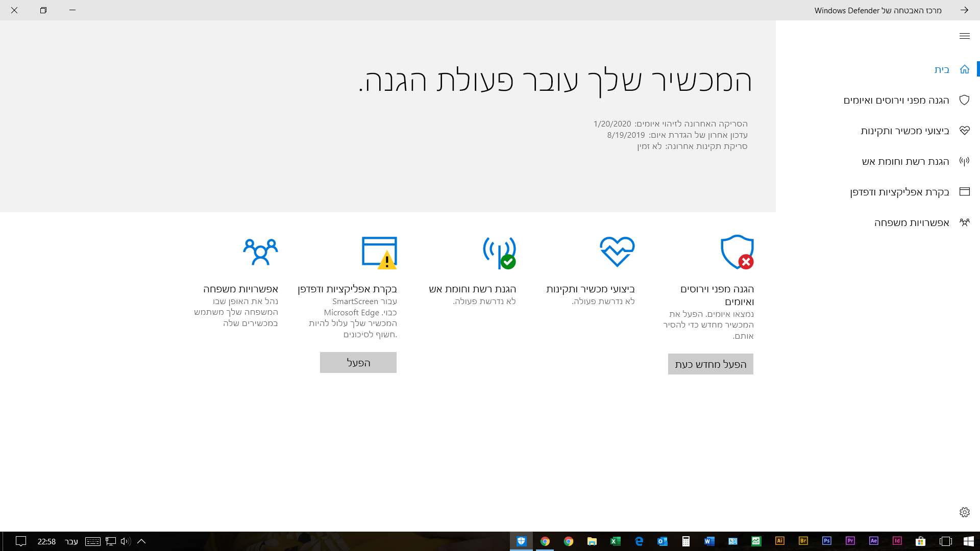Open settings gear in sidebar bottom

tap(964, 512)
